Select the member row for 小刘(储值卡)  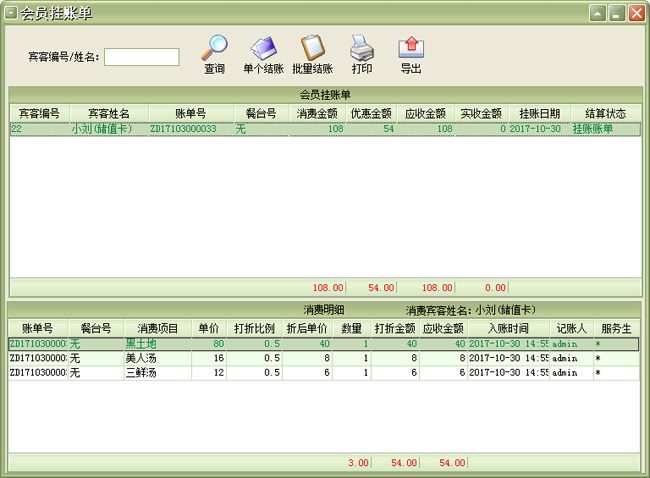coord(100,129)
